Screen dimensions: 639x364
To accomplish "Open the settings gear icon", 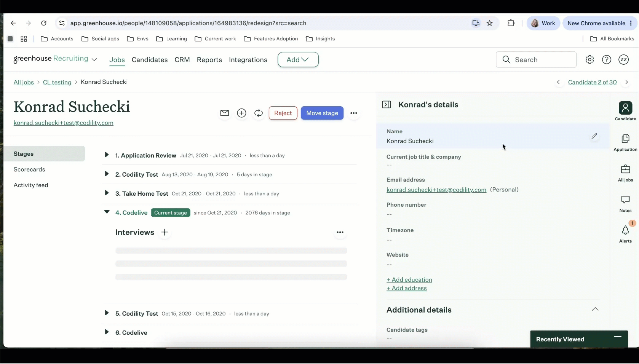I will tap(589, 60).
